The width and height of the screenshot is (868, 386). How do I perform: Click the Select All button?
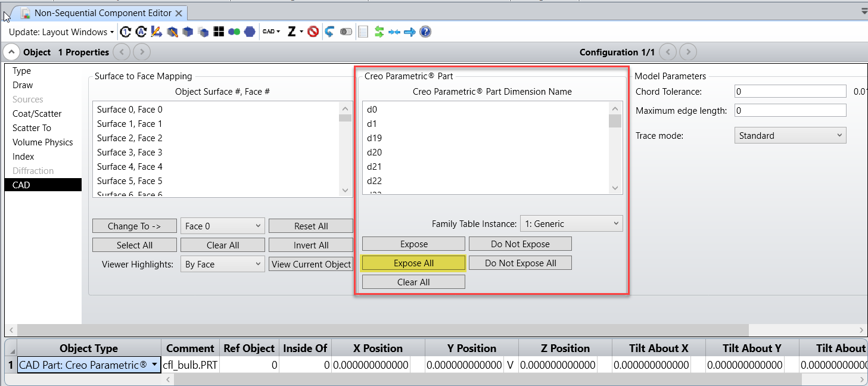point(135,245)
